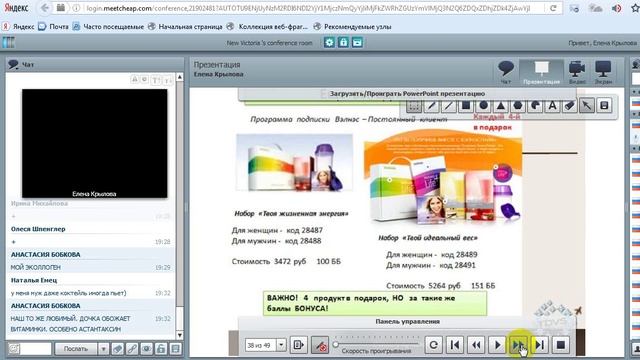640x360 pixels.
Task: Select the text (A) tool
Action: 552,106
